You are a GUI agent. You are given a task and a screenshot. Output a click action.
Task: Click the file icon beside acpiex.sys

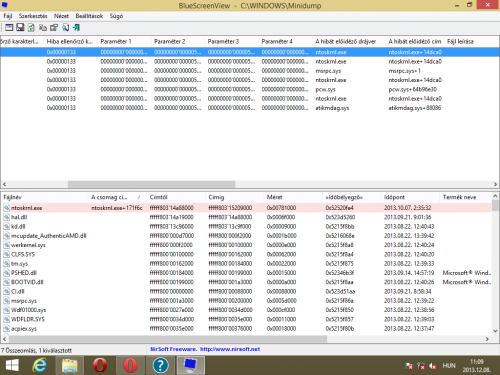(x=6, y=328)
